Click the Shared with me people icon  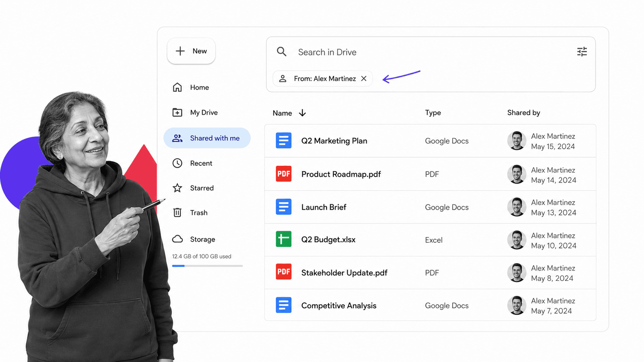pos(177,138)
